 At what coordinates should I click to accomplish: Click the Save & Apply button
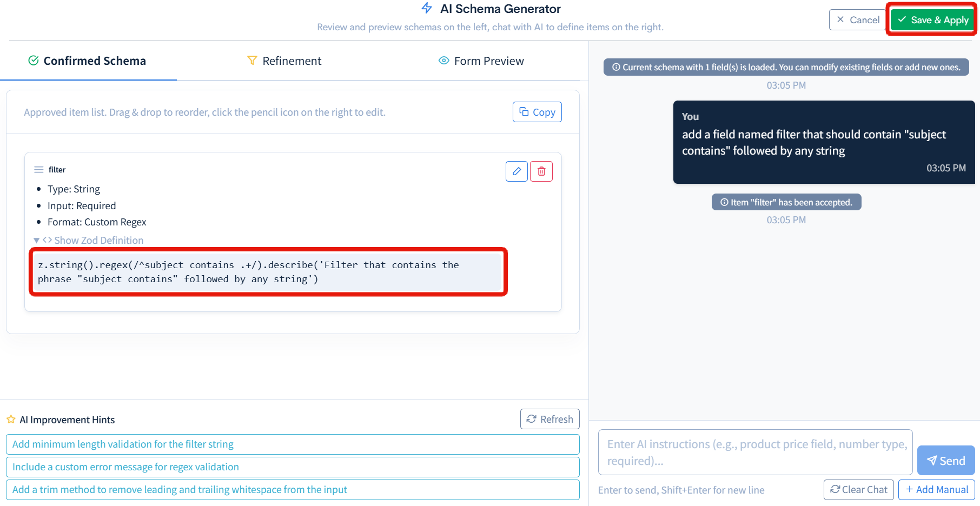point(931,19)
